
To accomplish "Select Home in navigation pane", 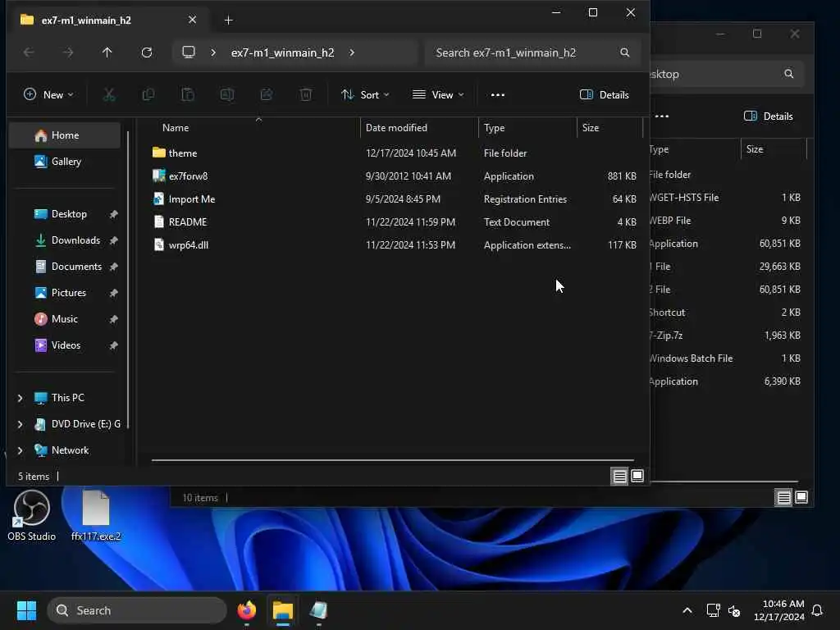I will (65, 135).
